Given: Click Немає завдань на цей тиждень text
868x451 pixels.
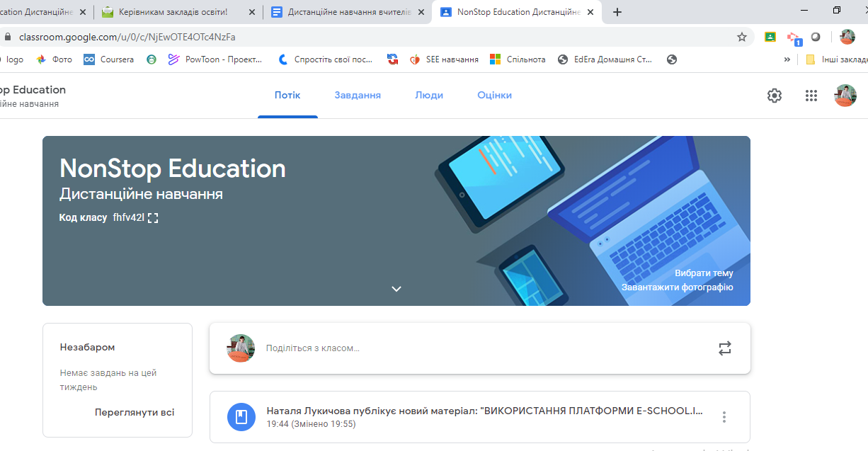Looking at the screenshot, I should tap(108, 380).
